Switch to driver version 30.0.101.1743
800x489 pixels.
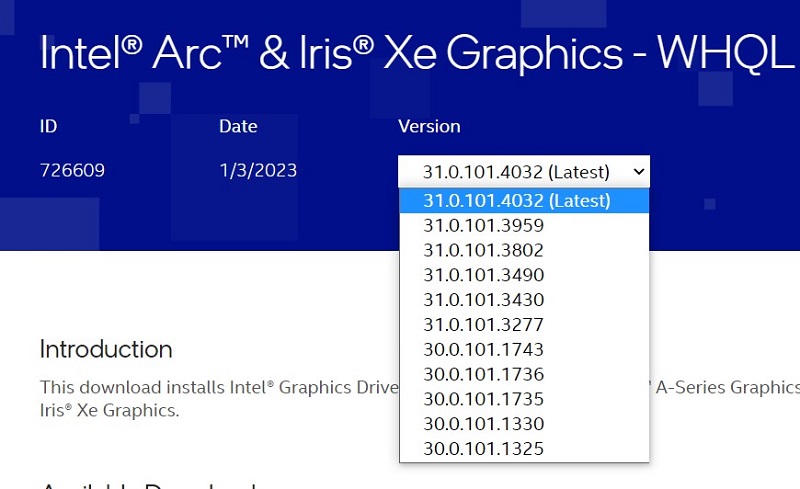point(483,350)
